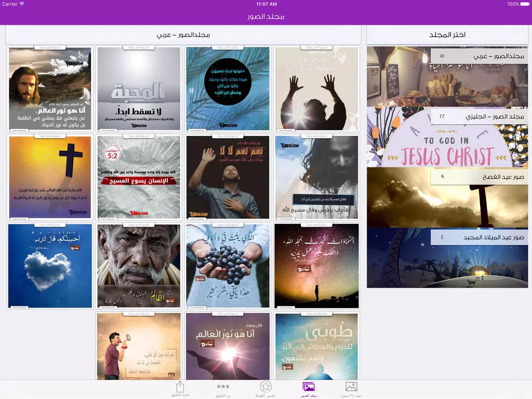Tap the battery indicator in status bar
The width and height of the screenshot is (532, 399).
point(525,4)
